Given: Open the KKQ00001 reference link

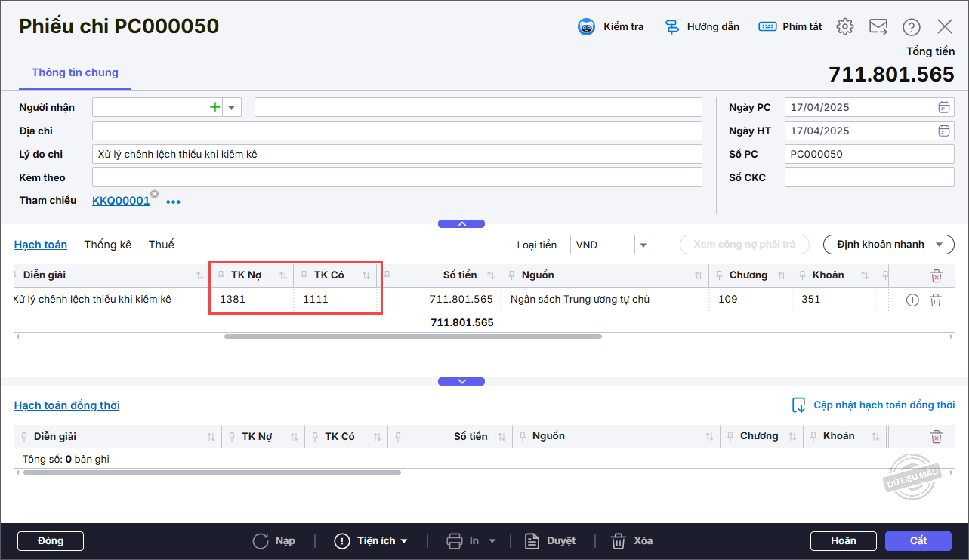Looking at the screenshot, I should pyautogui.click(x=120, y=201).
